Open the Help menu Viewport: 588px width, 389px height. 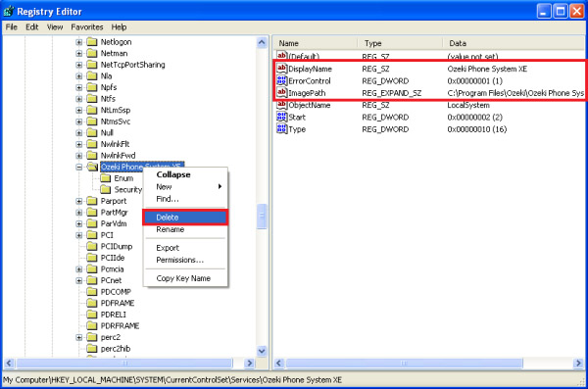point(119,27)
